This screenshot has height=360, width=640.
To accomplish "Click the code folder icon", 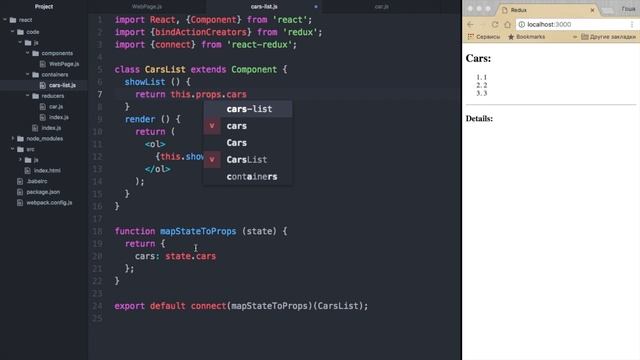I will tap(20, 32).
